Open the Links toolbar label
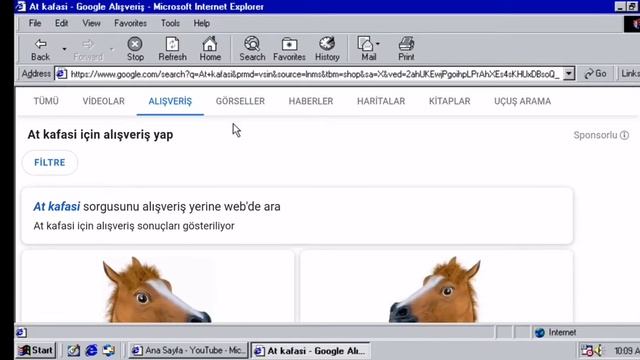640x360 pixels. pos(630,73)
